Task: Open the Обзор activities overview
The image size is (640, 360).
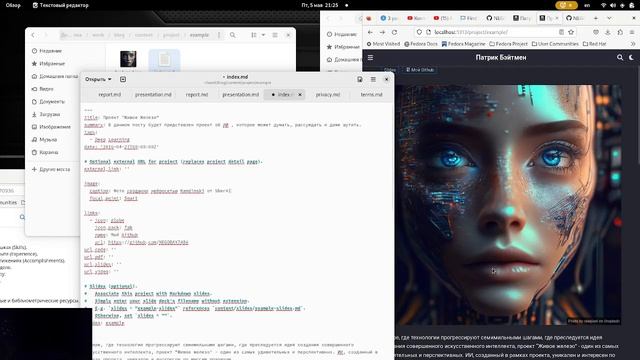Action: pos(13,5)
